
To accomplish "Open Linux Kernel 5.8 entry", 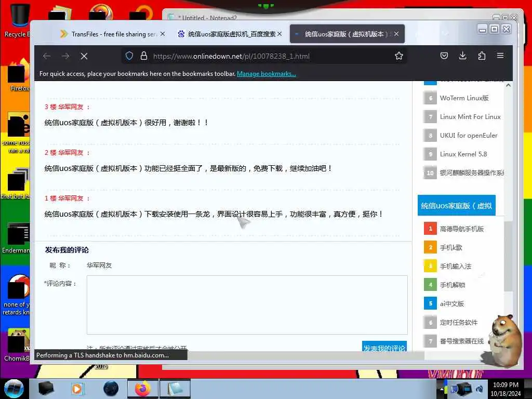I will (x=463, y=154).
